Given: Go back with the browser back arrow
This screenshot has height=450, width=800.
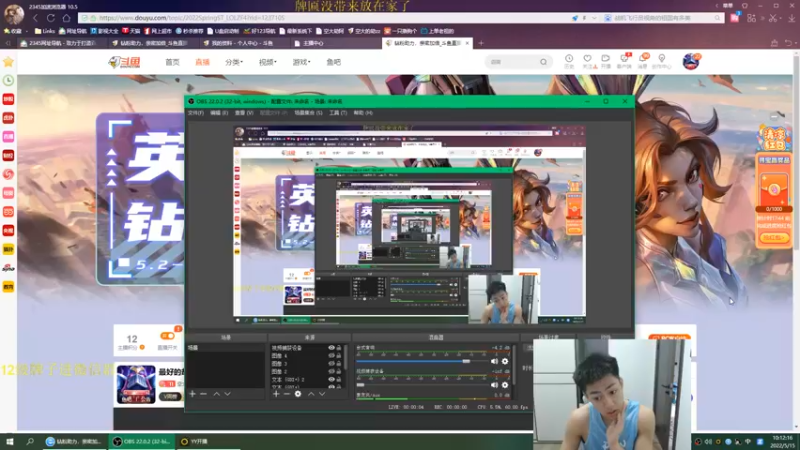Looking at the screenshot, I should tap(35, 18).
